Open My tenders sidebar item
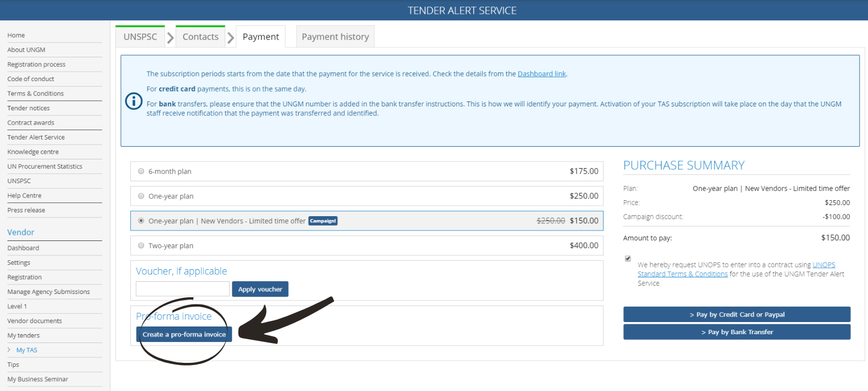 pyautogui.click(x=24, y=335)
